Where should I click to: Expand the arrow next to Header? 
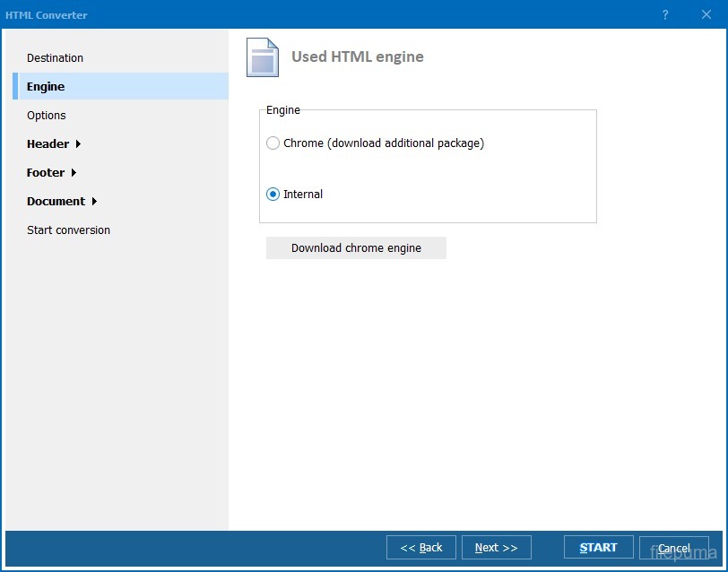point(79,144)
